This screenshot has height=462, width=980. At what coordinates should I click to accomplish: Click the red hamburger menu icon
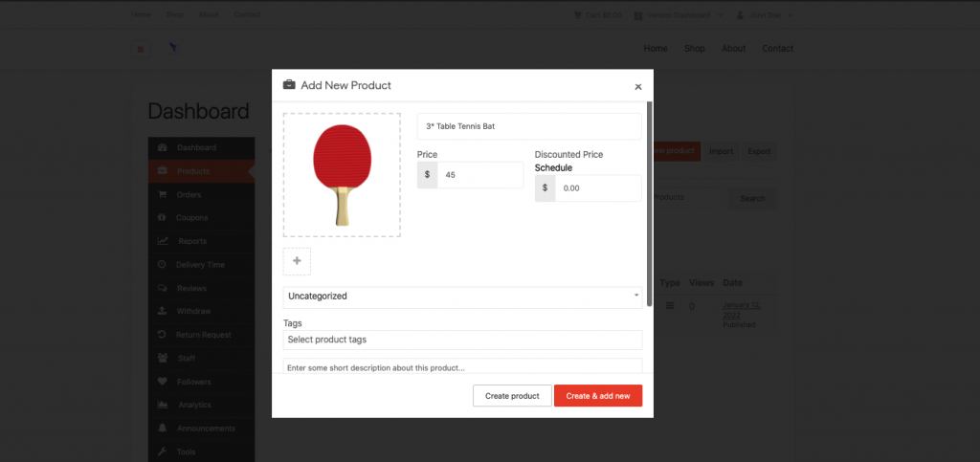(x=141, y=50)
